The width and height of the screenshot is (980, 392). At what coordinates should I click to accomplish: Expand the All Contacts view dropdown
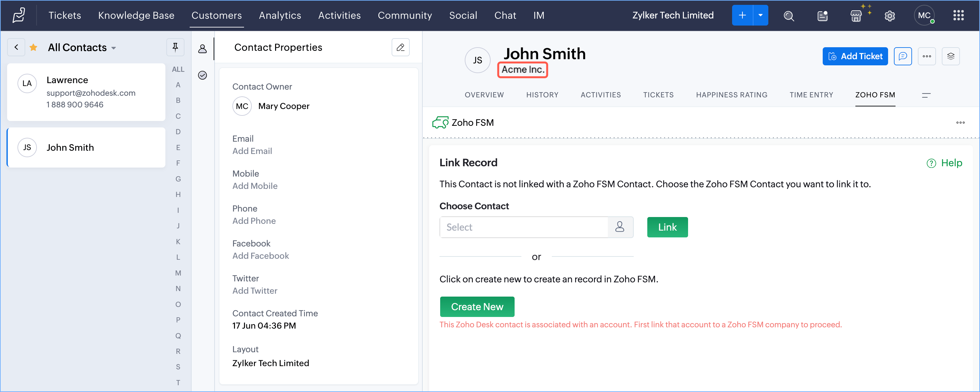(x=113, y=48)
